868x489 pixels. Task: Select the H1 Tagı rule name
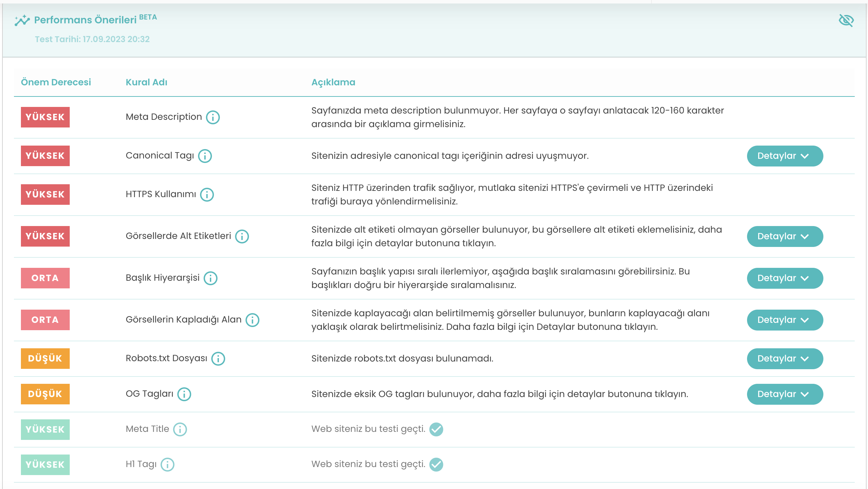141,464
